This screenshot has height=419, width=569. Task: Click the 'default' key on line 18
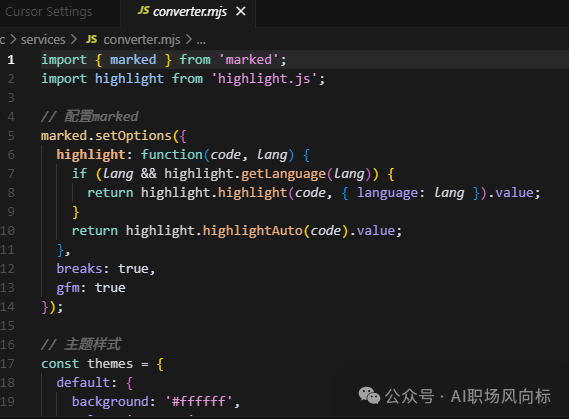pos(83,383)
